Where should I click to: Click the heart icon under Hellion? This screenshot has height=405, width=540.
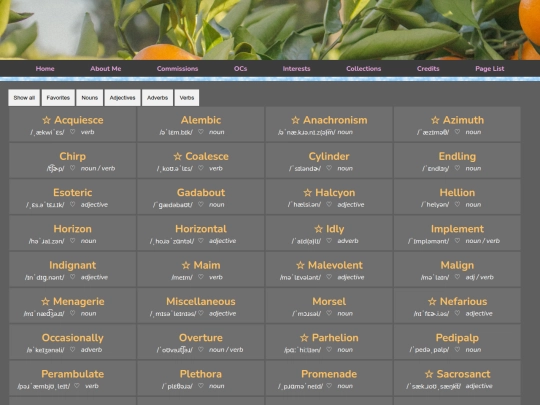pyautogui.click(x=457, y=204)
